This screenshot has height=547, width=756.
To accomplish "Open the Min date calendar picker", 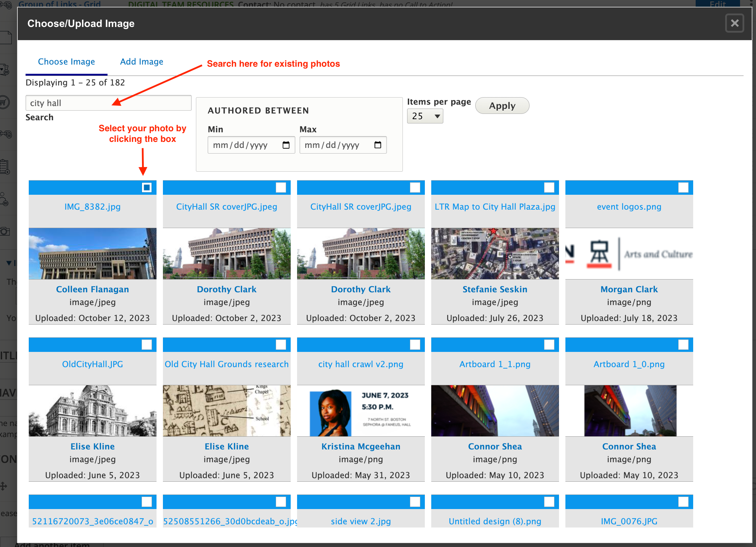I will [286, 145].
